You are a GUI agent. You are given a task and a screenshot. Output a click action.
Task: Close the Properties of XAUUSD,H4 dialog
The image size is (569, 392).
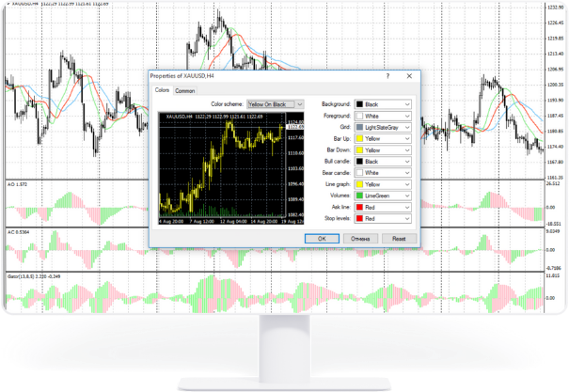coord(409,76)
